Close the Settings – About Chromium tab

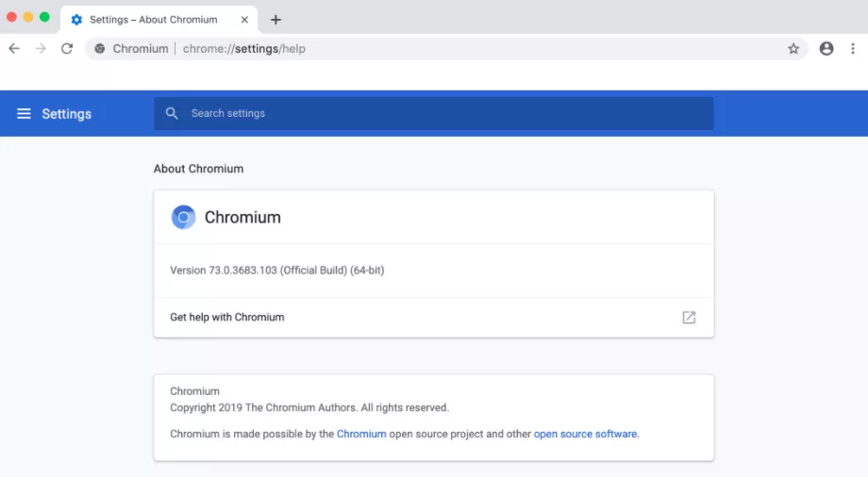pos(244,20)
